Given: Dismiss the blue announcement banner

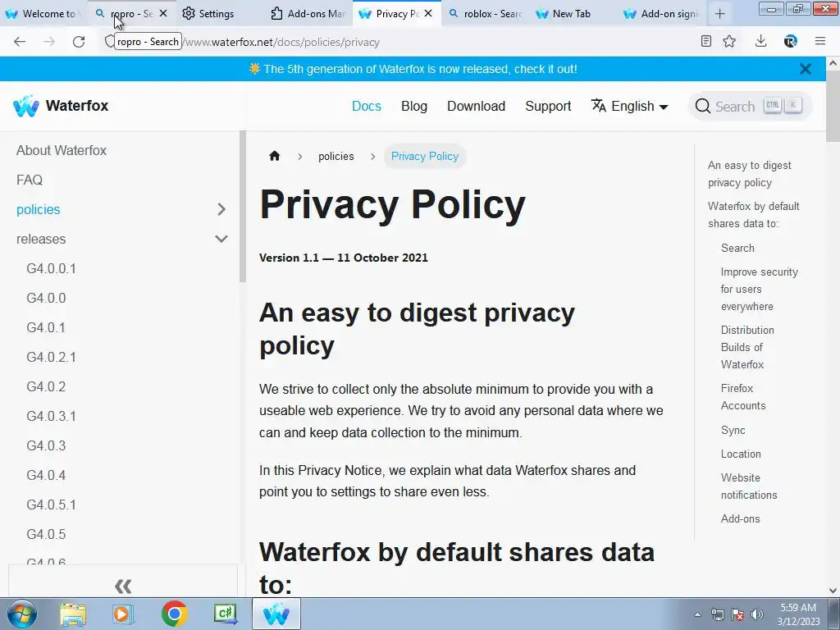Looking at the screenshot, I should [x=806, y=69].
